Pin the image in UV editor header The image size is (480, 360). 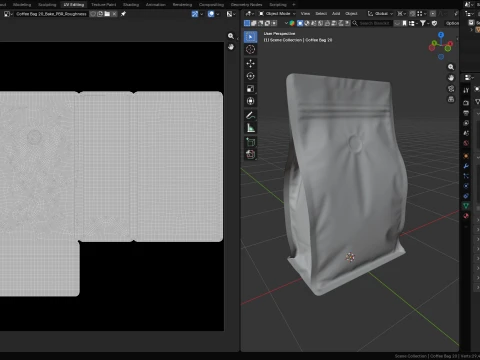pyautogui.click(x=123, y=14)
